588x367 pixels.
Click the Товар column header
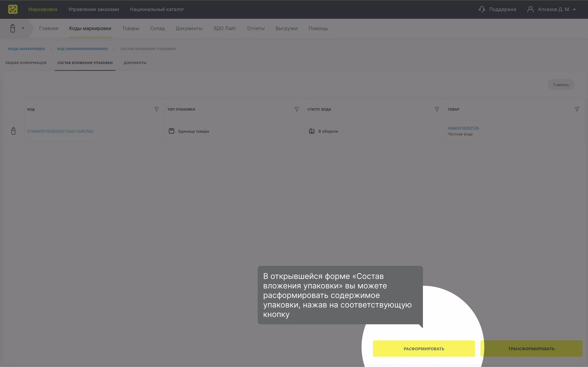tap(453, 109)
